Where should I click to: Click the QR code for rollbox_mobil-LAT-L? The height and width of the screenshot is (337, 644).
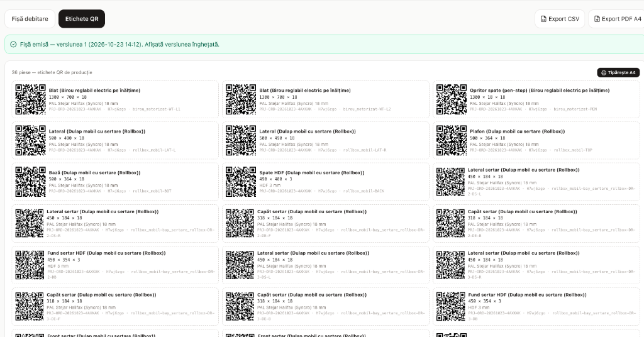30,140
